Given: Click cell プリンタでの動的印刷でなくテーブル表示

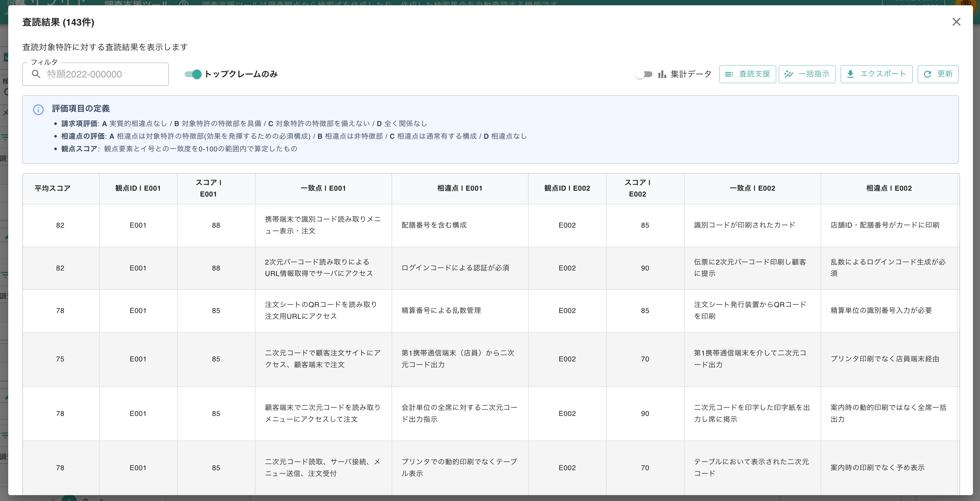Looking at the screenshot, I should point(459,468).
